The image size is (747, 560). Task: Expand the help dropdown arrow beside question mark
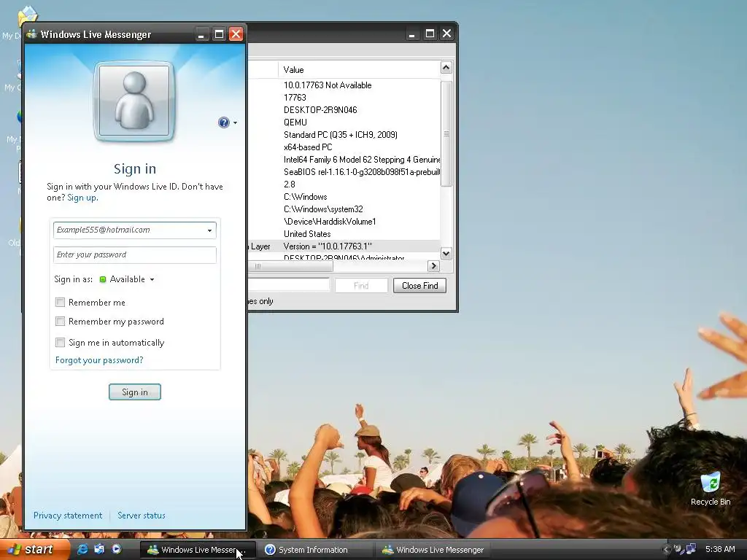235,122
